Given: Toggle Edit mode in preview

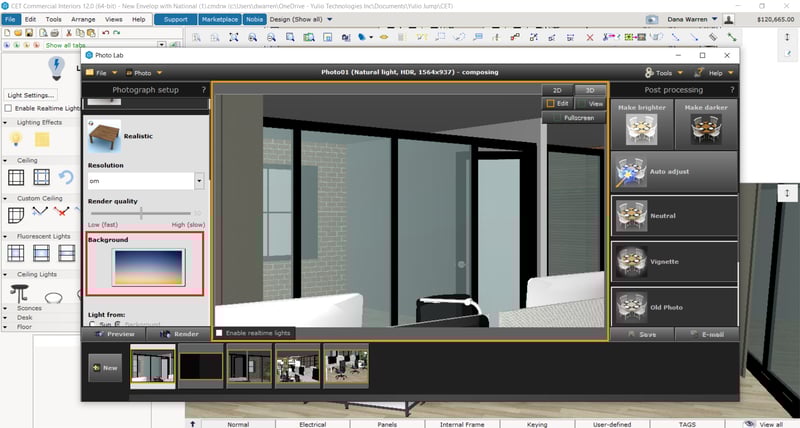Looking at the screenshot, I should (x=558, y=104).
